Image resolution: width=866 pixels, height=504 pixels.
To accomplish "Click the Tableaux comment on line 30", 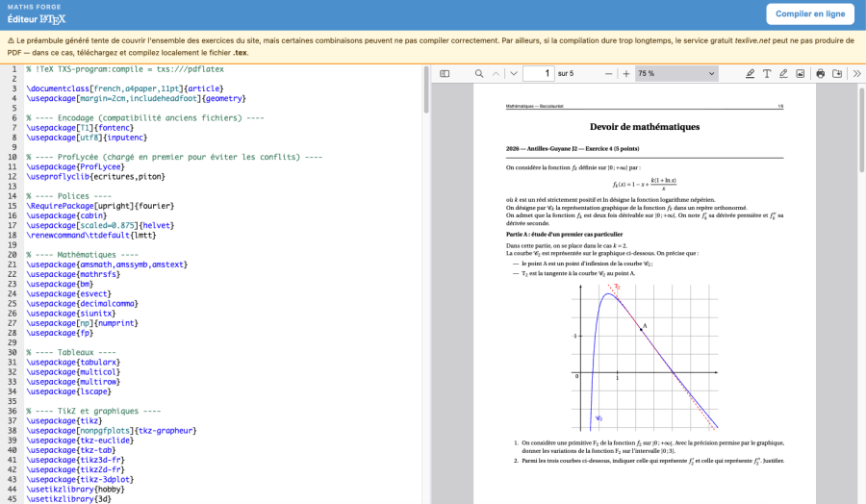I will 70,352.
